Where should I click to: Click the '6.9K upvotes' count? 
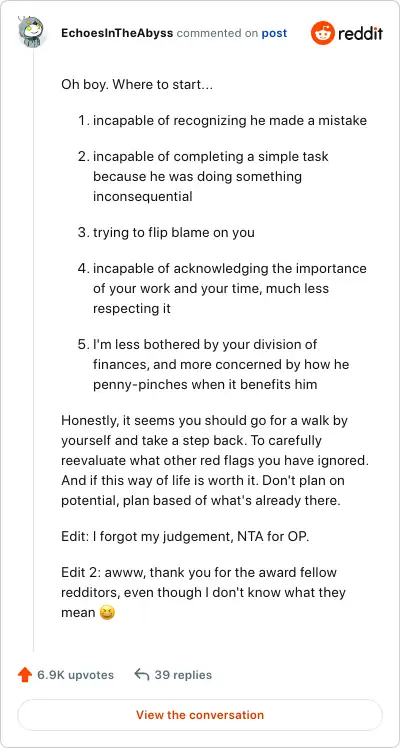click(75, 675)
